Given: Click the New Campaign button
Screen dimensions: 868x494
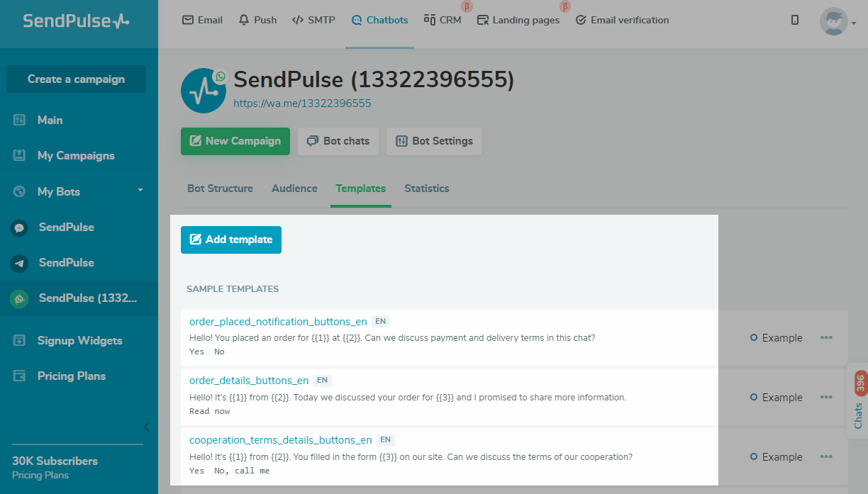Looking at the screenshot, I should [235, 141].
